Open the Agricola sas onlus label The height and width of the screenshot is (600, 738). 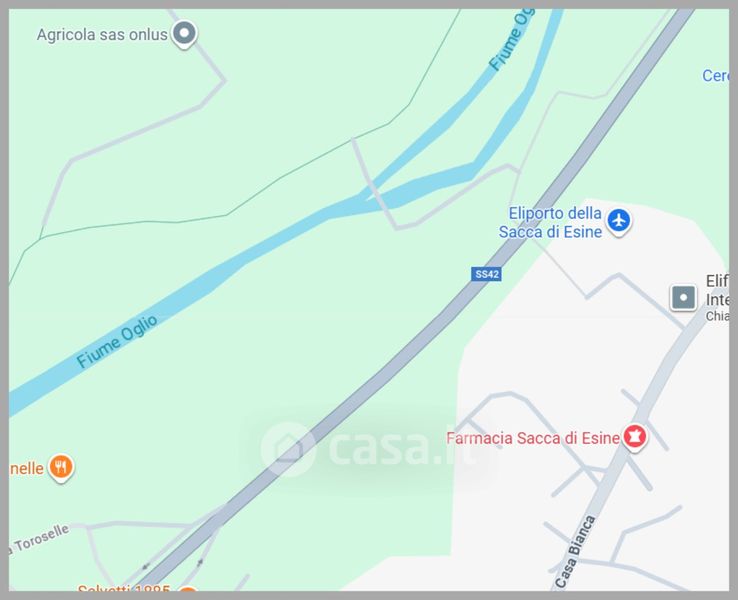point(102,34)
